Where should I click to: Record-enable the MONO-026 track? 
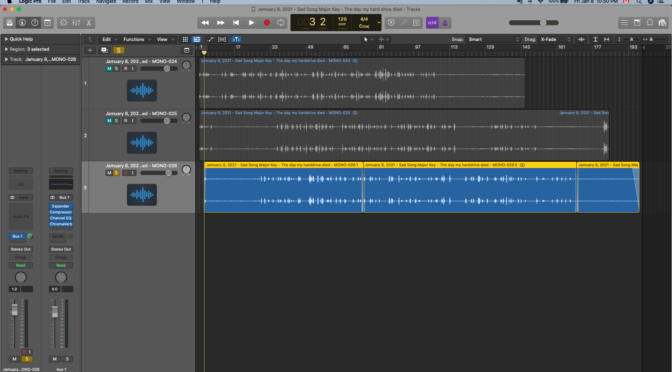coord(126,173)
